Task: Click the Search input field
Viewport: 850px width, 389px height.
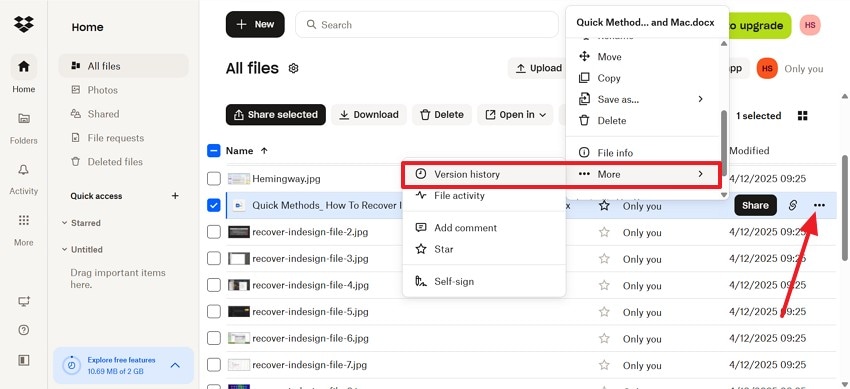Action: tap(427, 24)
